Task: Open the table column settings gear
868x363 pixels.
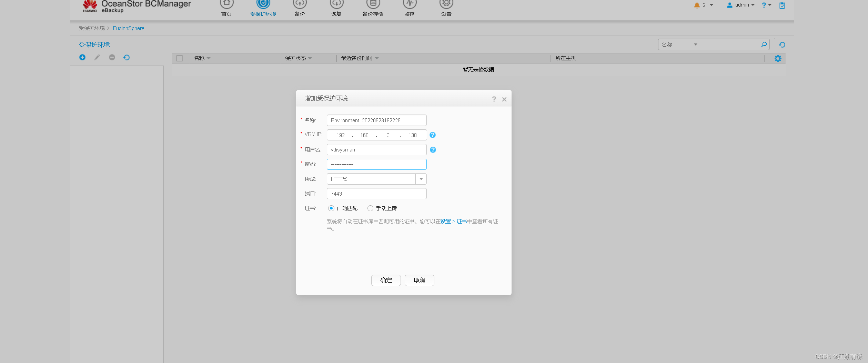Action: 778,58
